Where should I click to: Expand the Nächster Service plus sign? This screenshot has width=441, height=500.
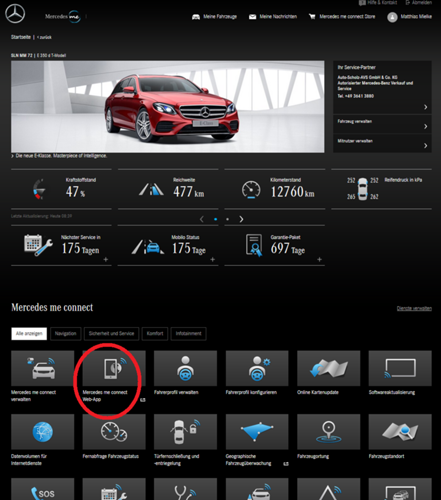coord(106,259)
